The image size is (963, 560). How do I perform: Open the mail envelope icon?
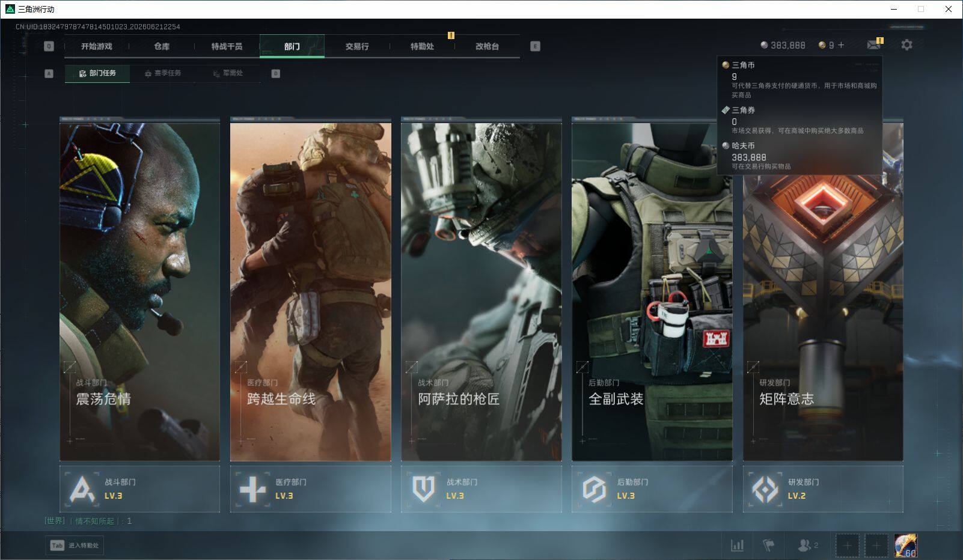coord(873,45)
